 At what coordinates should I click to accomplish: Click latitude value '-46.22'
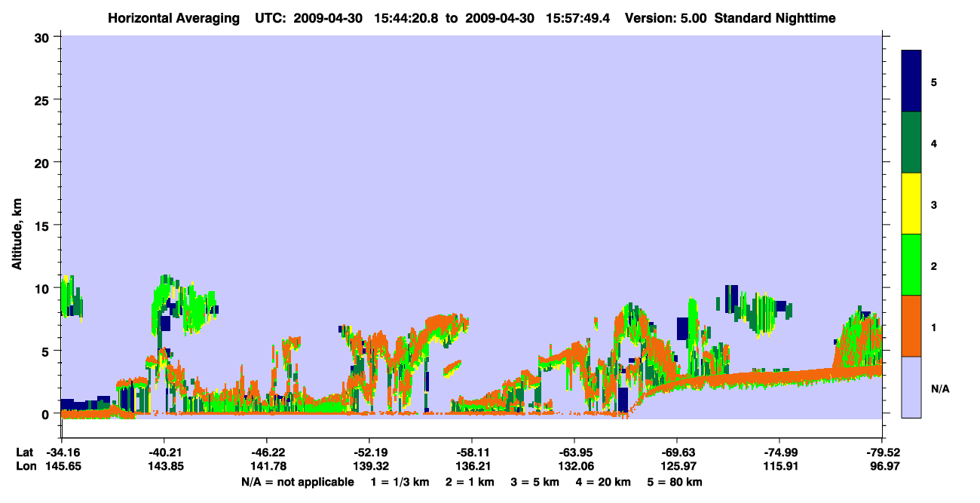267,452
